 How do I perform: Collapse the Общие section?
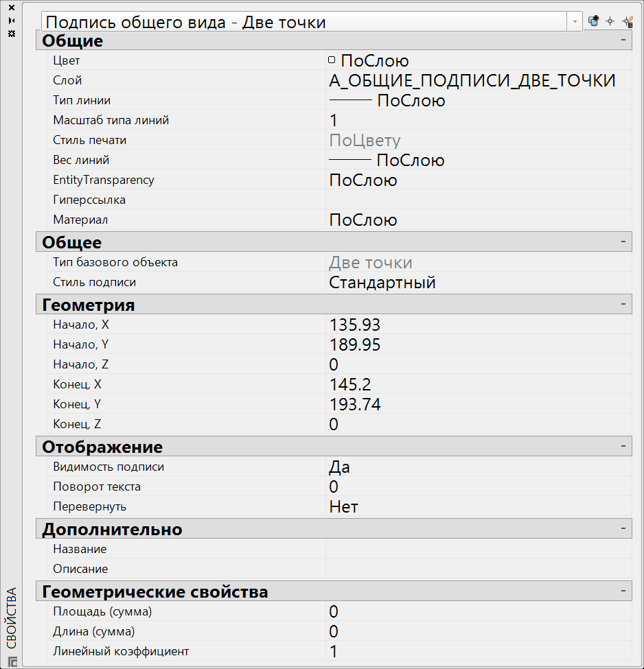tap(623, 40)
